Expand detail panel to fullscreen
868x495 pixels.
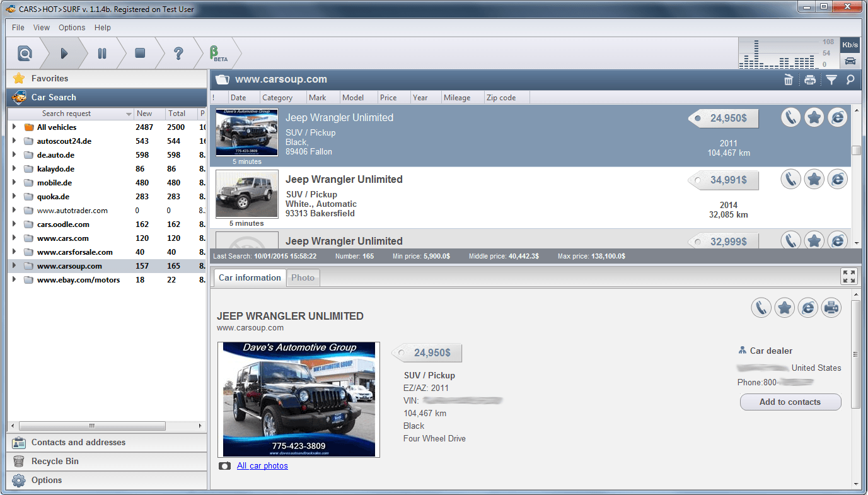(x=848, y=276)
